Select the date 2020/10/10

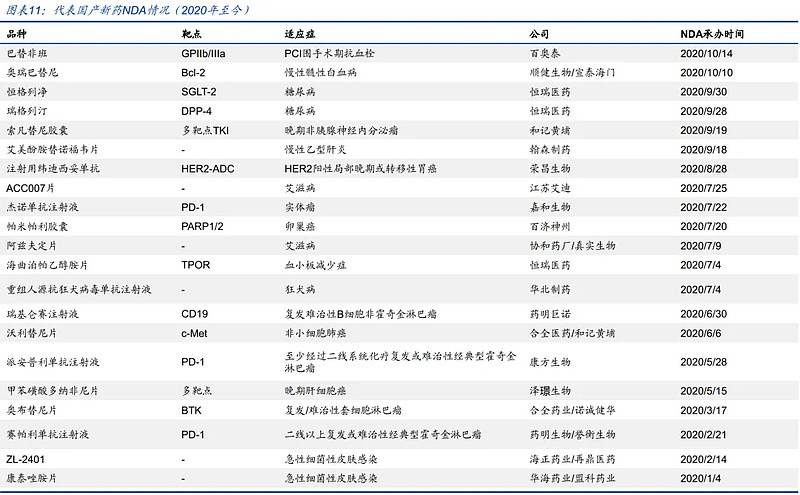(706, 72)
